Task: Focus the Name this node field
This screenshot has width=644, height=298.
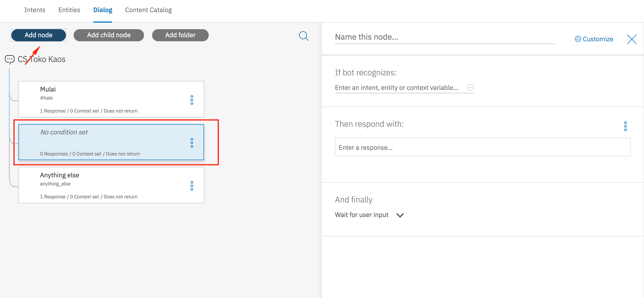Action: coord(445,37)
